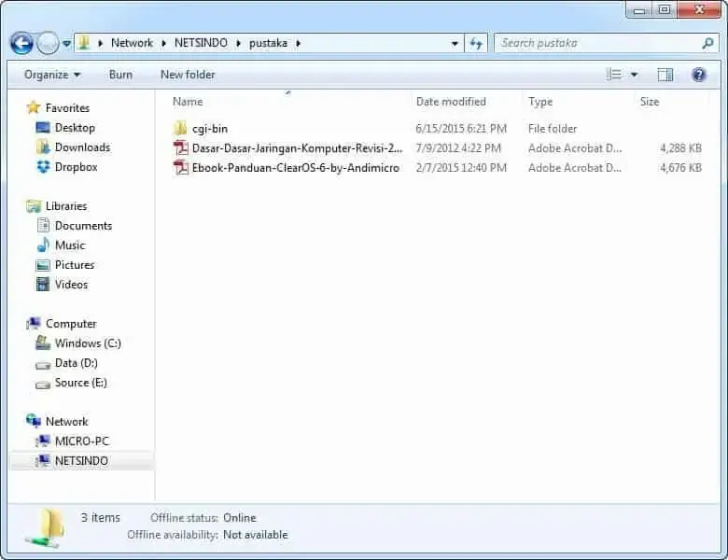Click the Back navigation arrow button
728x560 pixels.
(21, 43)
